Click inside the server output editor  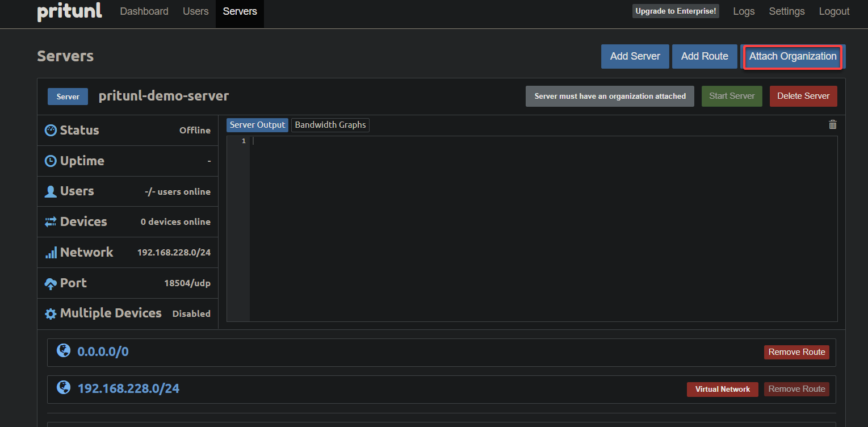543,229
